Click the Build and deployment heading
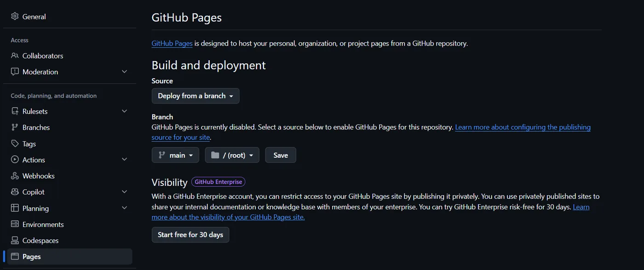Screen dimensions: 644x270 pos(209,65)
